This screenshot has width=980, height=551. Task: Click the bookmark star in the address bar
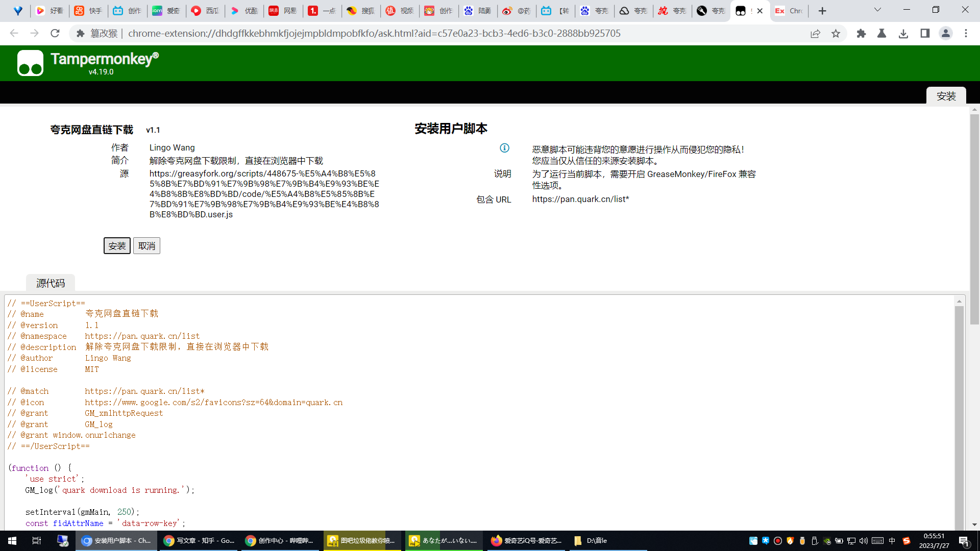pyautogui.click(x=836, y=33)
